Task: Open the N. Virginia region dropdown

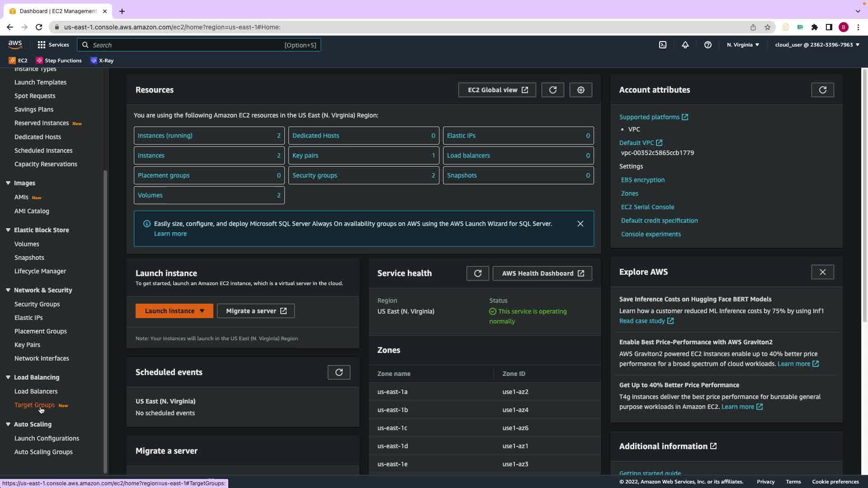Action: click(x=743, y=45)
